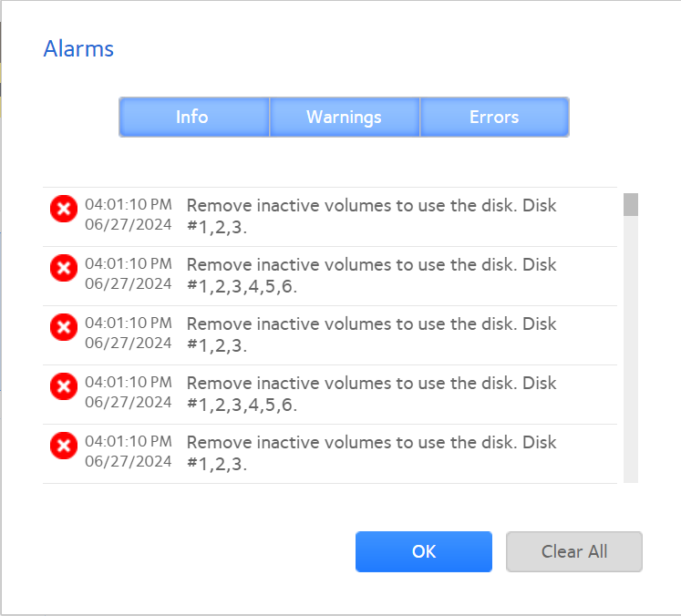Click the Clear All button

[x=574, y=551]
